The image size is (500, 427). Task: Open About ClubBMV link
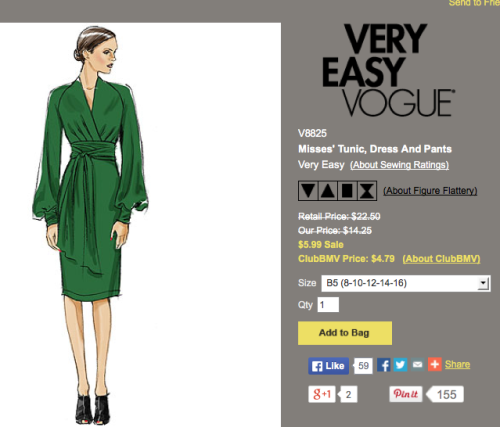click(441, 259)
